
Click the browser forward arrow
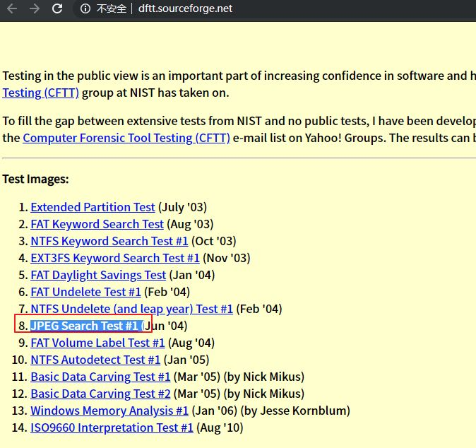(x=35, y=8)
